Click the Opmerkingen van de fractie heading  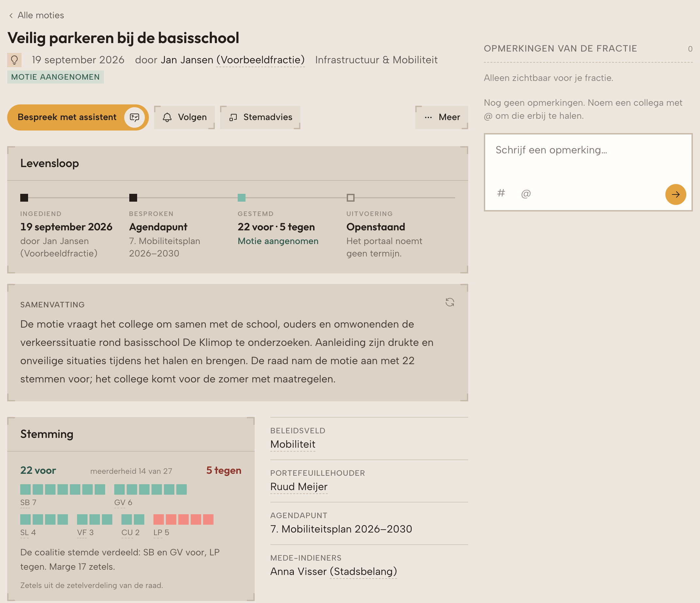(560, 49)
